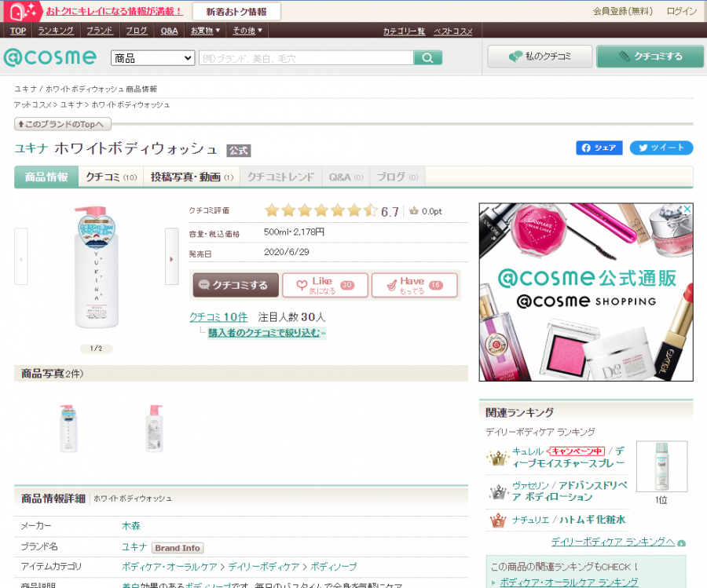Open the カテゴリ一覧 link
707x588 pixels.
404,31
